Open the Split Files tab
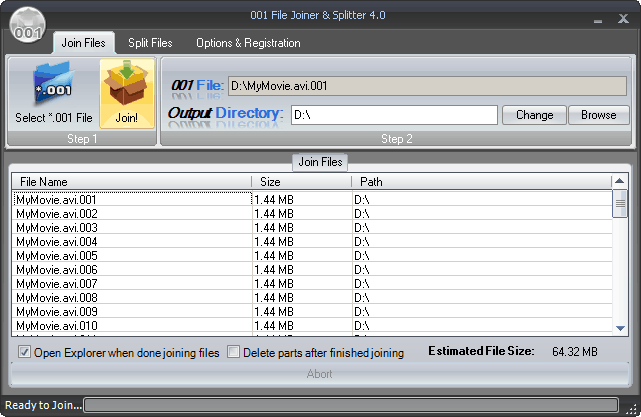 (x=150, y=43)
